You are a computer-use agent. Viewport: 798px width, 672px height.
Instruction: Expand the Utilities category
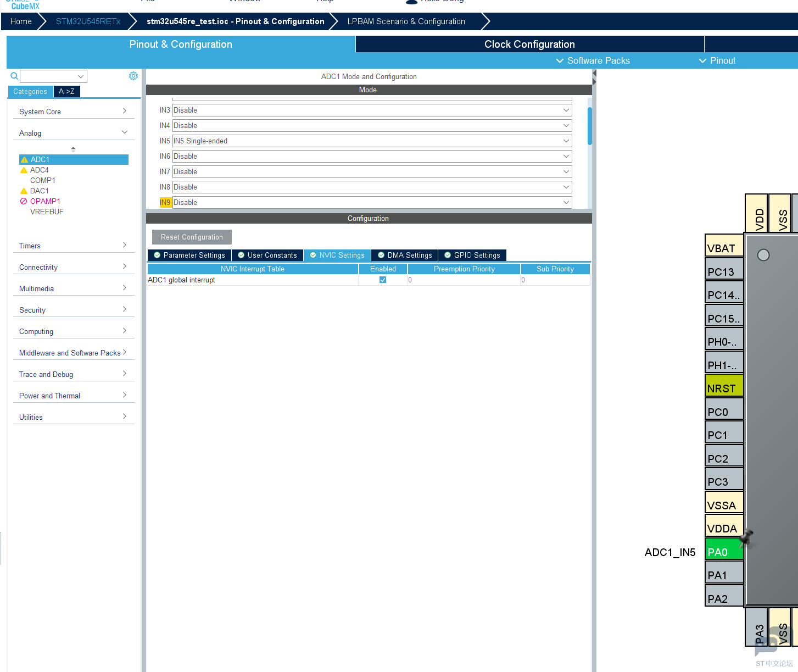pos(73,417)
